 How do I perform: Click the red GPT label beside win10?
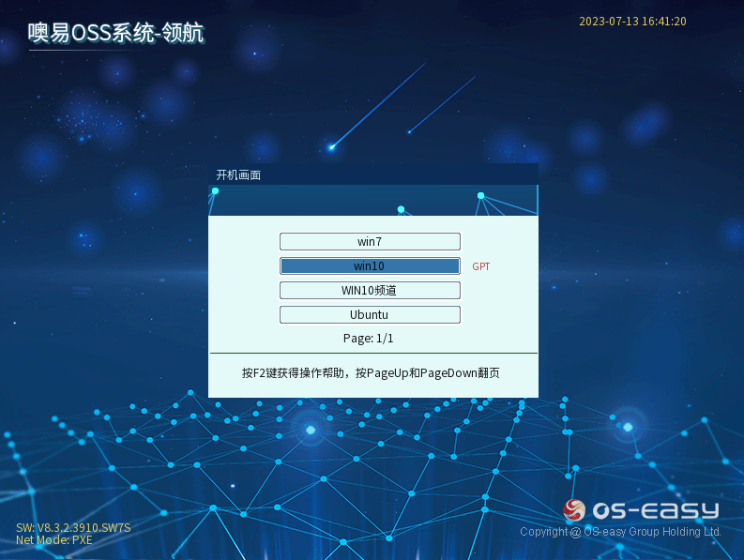(480, 266)
